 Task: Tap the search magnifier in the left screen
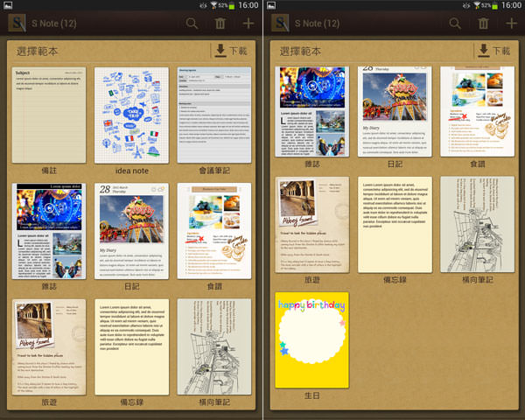pyautogui.click(x=192, y=24)
